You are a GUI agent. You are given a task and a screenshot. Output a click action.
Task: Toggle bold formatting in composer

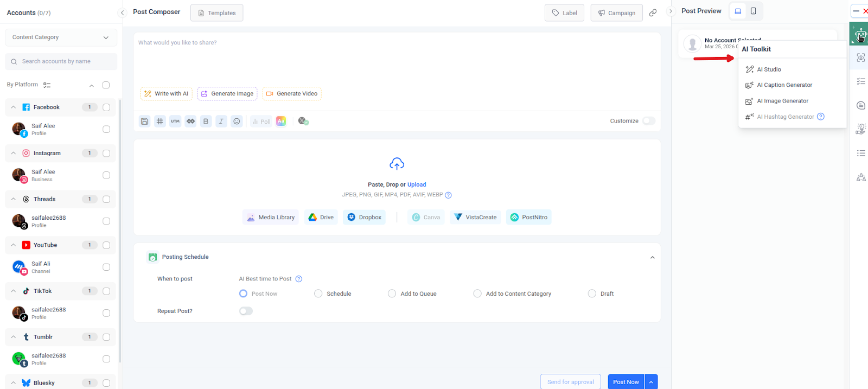click(206, 122)
